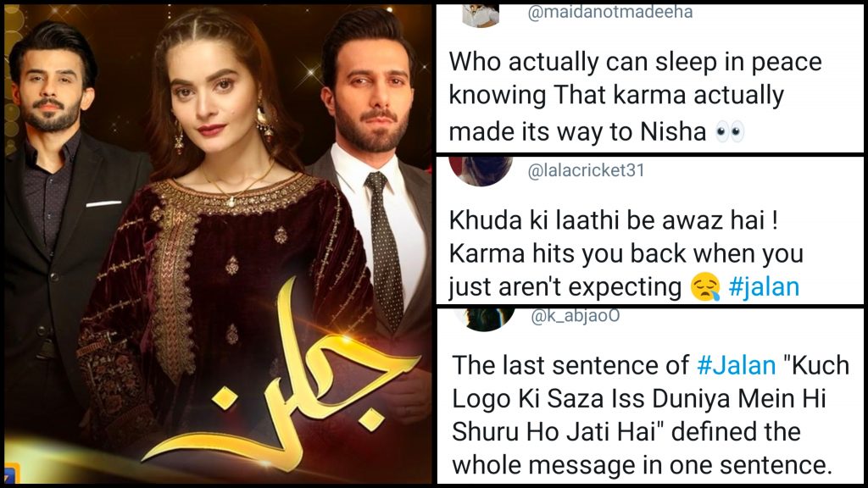Image resolution: width=868 pixels, height=488 pixels.
Task: Click the k_abjao0 profile avatar
Action: (485, 319)
